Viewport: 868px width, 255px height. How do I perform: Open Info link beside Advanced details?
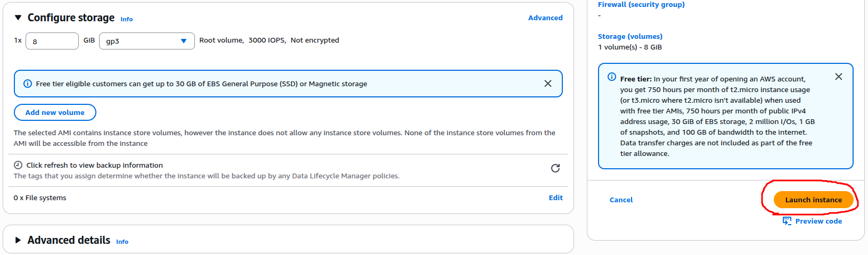122,242
